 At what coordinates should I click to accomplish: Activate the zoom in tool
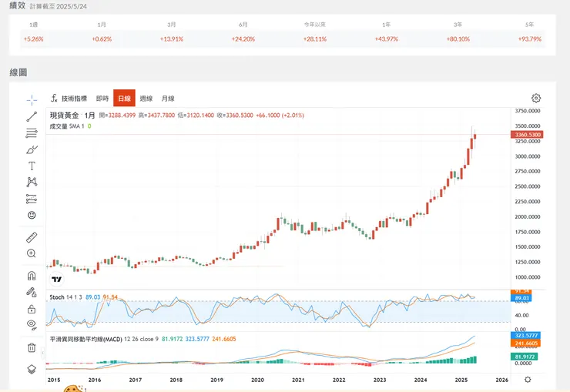(x=32, y=253)
